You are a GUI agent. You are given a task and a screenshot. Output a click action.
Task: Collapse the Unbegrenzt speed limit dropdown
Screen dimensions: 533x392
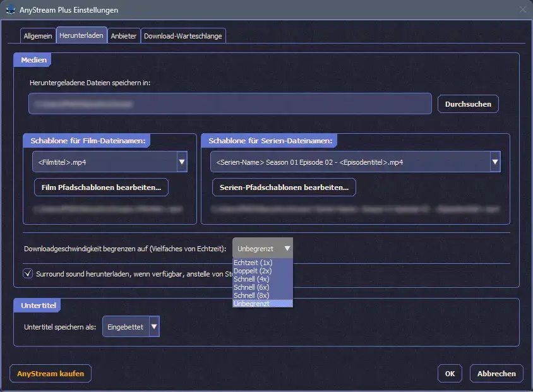pyautogui.click(x=263, y=248)
